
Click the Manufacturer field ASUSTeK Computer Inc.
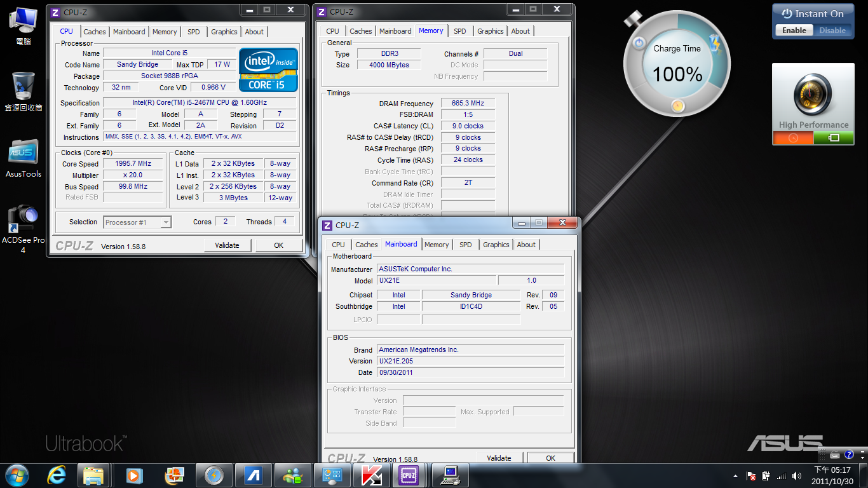coord(470,269)
